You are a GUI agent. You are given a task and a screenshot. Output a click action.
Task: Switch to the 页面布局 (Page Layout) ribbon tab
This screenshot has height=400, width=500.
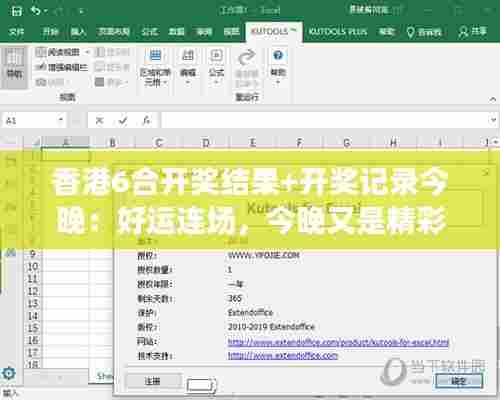pyautogui.click(x=114, y=32)
